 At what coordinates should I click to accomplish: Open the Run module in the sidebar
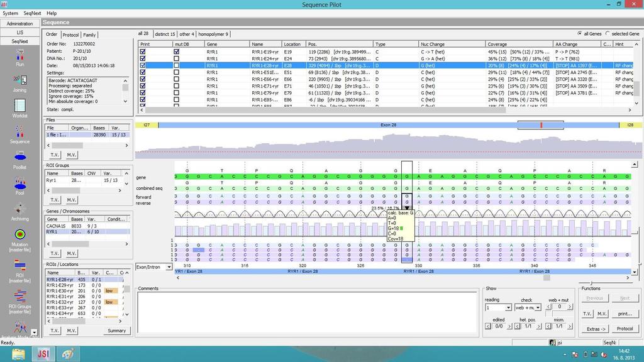click(19, 55)
